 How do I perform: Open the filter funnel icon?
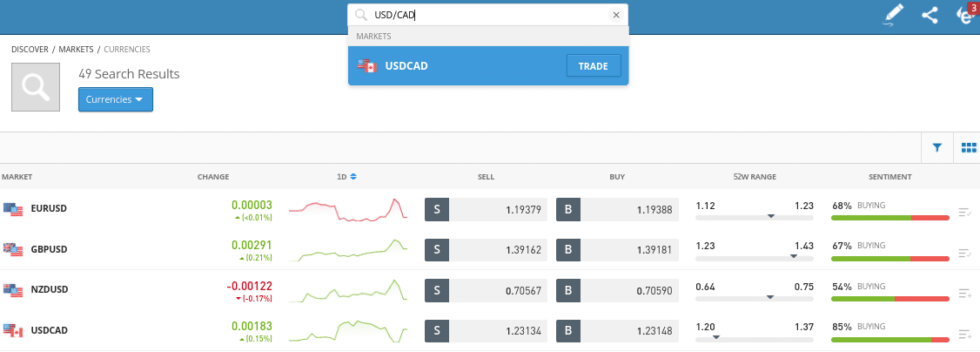(936, 147)
